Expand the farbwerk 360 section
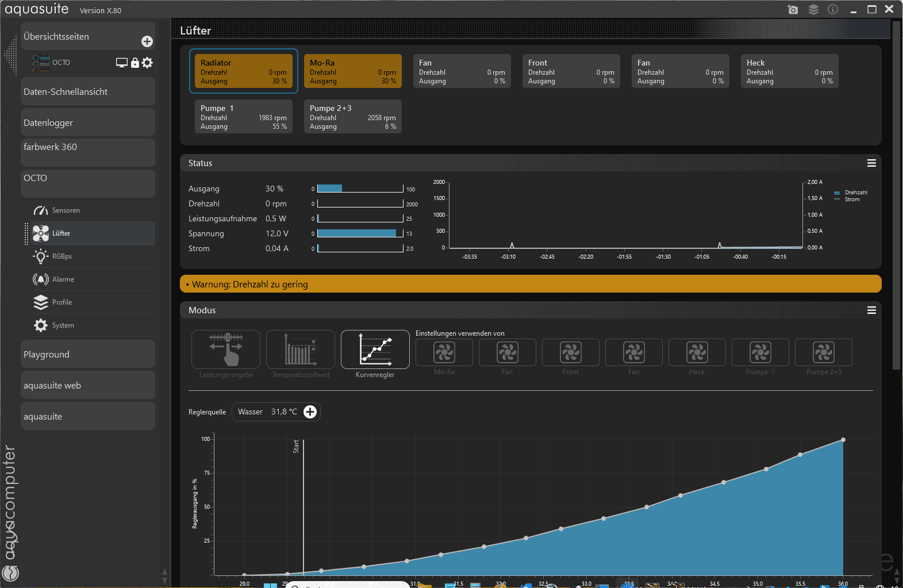Screen dimensions: 903x588 point(88,152)
